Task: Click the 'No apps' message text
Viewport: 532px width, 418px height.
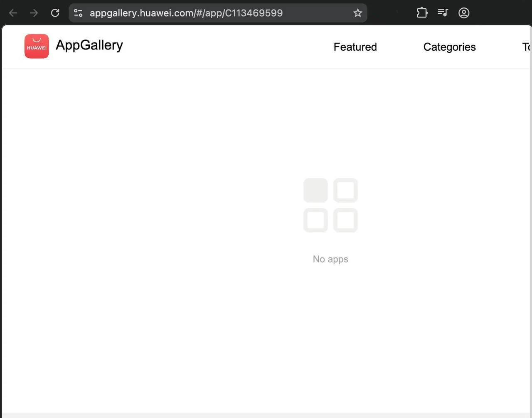Action: pyautogui.click(x=330, y=259)
